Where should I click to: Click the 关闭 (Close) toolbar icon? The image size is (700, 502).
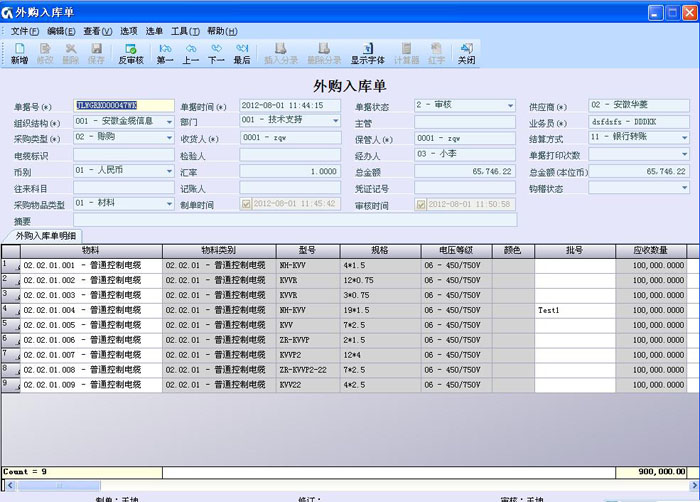point(467,53)
